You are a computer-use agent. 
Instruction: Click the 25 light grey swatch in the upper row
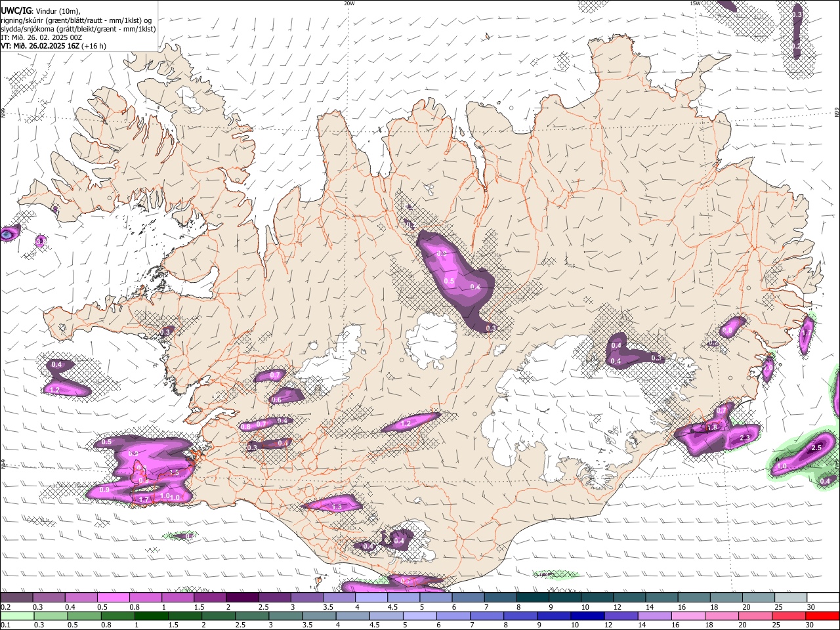790,598
